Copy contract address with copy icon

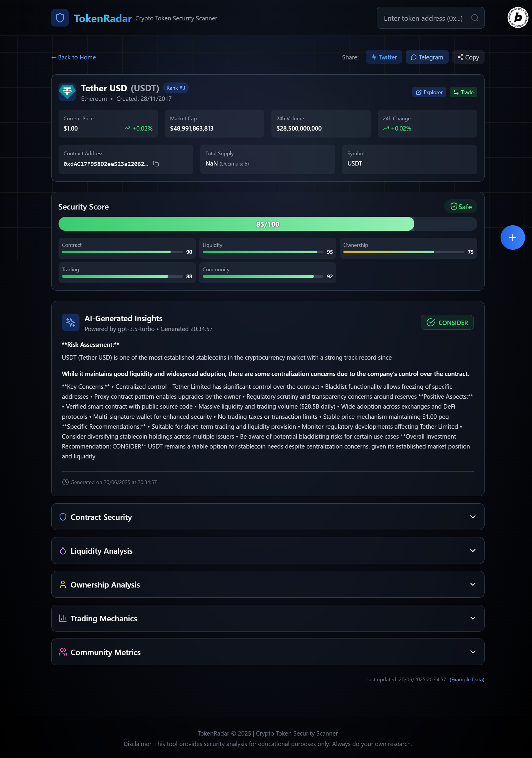156,164
